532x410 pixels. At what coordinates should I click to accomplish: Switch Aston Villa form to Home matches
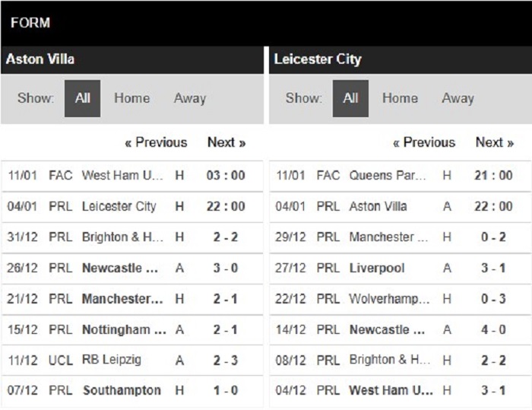pyautogui.click(x=132, y=98)
